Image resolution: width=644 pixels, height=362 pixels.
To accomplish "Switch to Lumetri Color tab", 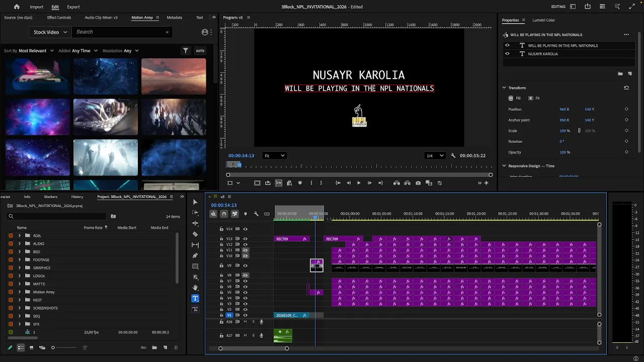I will click(543, 20).
